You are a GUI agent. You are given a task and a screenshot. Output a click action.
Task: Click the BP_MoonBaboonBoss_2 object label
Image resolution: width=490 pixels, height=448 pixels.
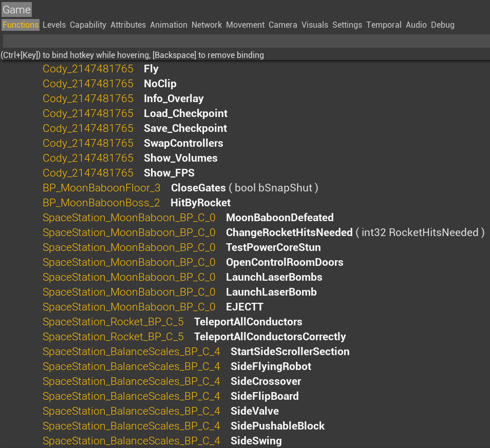101,203
